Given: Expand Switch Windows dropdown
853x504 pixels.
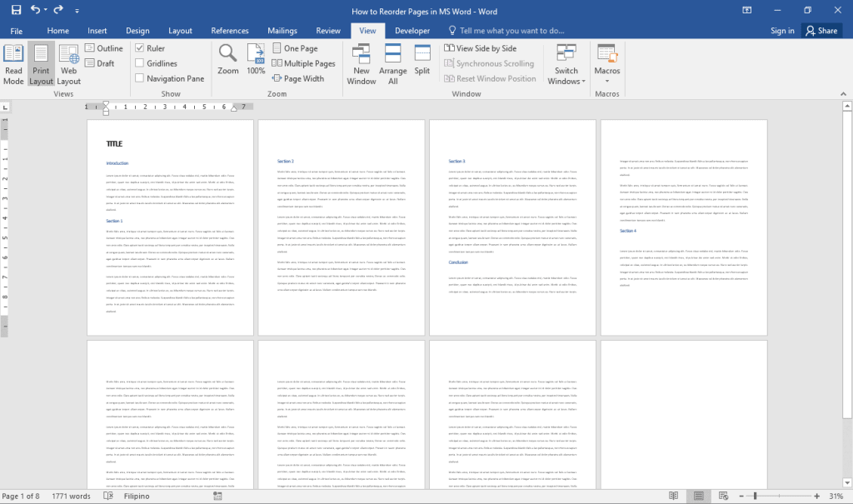Looking at the screenshot, I should click(x=566, y=64).
